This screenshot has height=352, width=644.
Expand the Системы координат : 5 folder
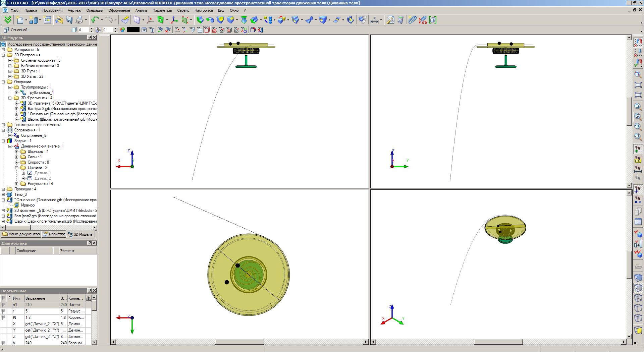coord(10,60)
